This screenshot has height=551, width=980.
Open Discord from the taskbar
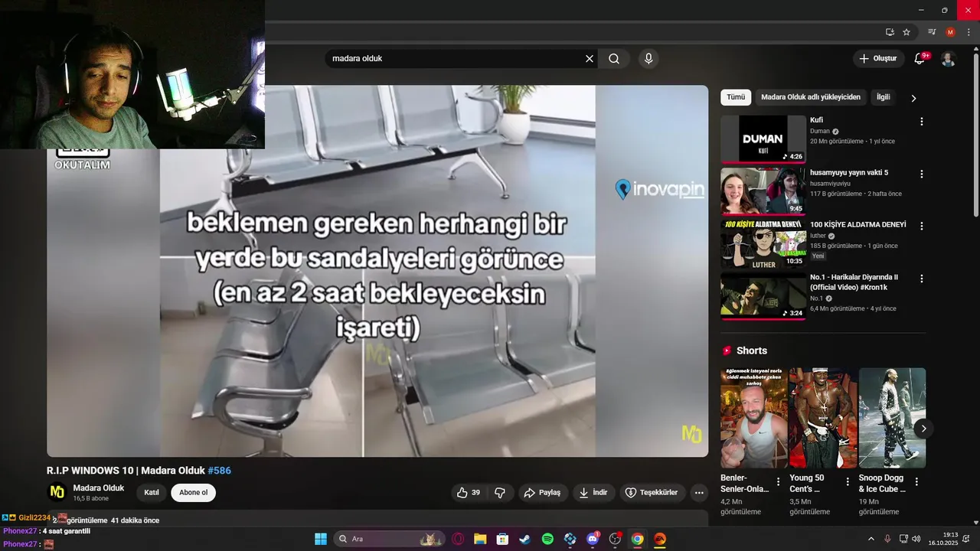pos(593,539)
